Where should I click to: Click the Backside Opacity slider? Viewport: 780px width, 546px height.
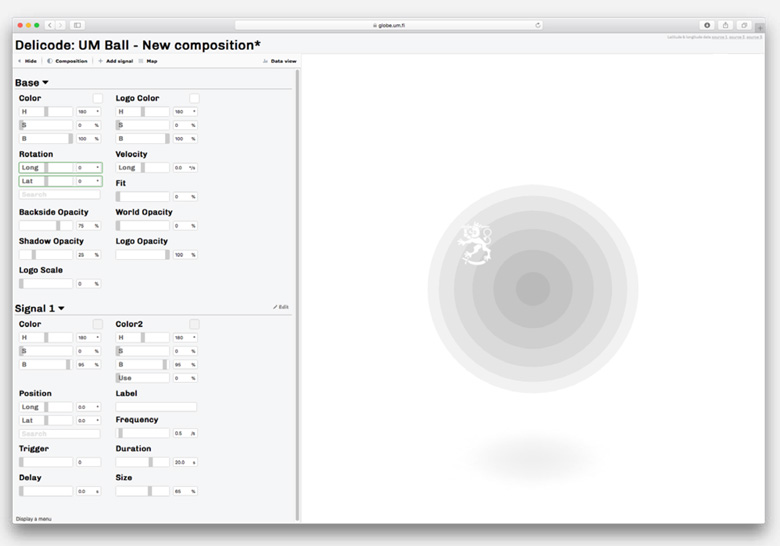[x=46, y=226]
